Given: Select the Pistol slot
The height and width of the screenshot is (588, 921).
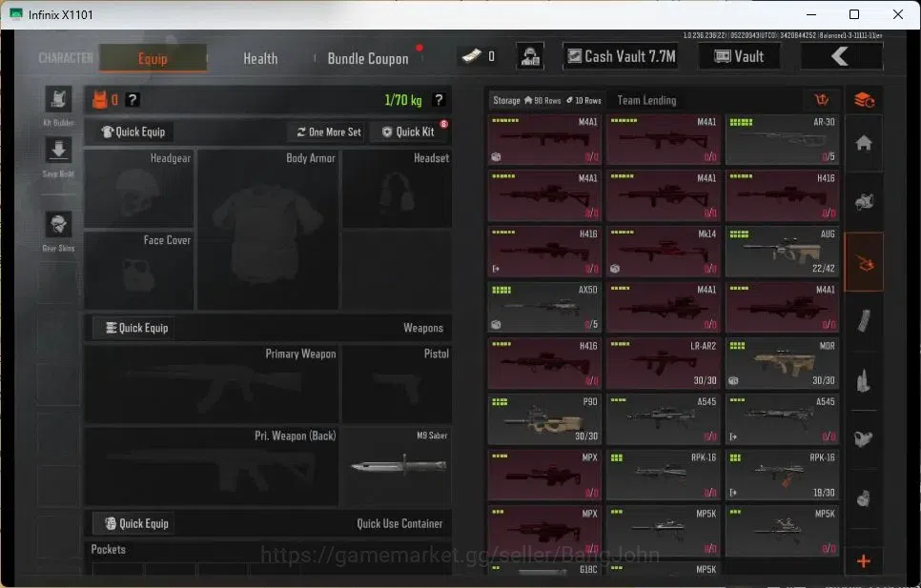Looking at the screenshot, I should (397, 384).
